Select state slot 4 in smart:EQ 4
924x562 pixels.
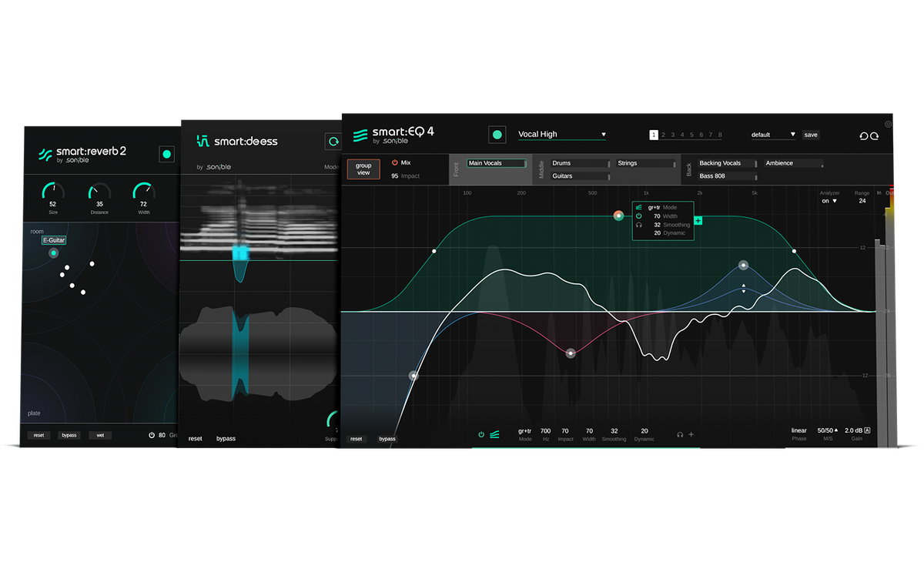point(682,135)
